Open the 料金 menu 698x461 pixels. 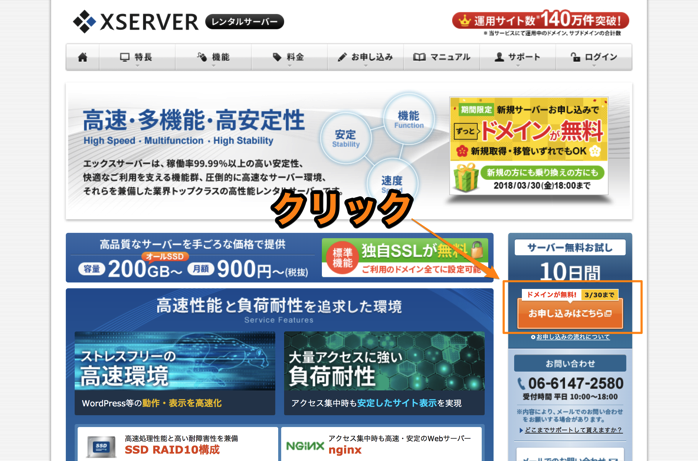(x=290, y=57)
